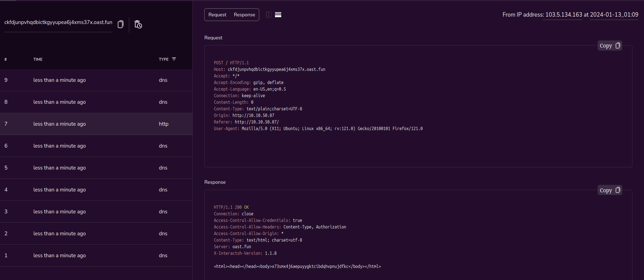The height and width of the screenshot is (280, 644).
Task: Click the Request section heading
Action: pos(213,38)
